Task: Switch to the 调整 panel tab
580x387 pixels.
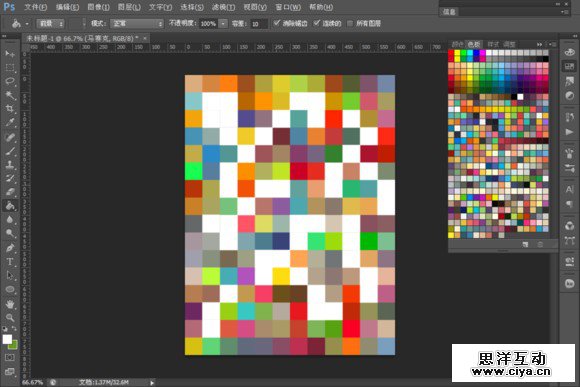Action: click(x=509, y=44)
